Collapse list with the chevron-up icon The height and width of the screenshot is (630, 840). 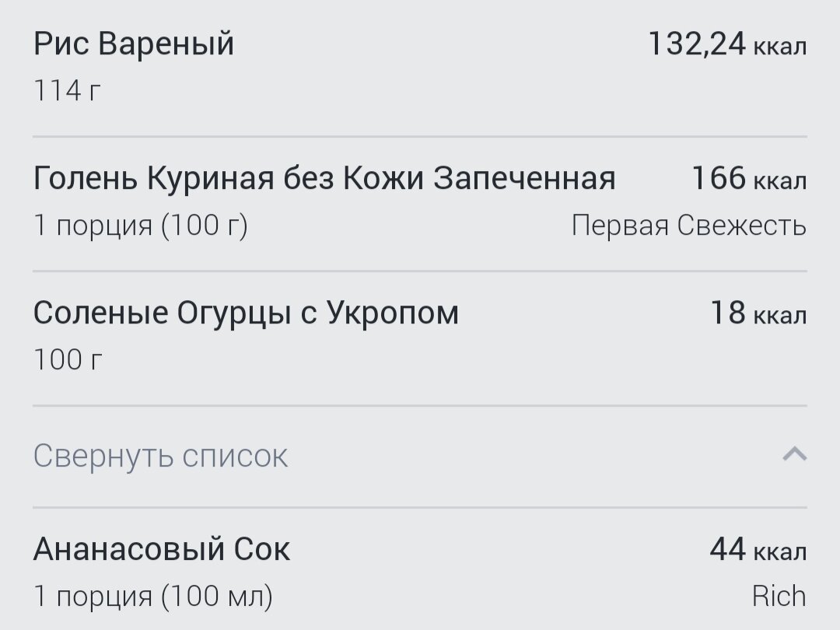point(794,454)
